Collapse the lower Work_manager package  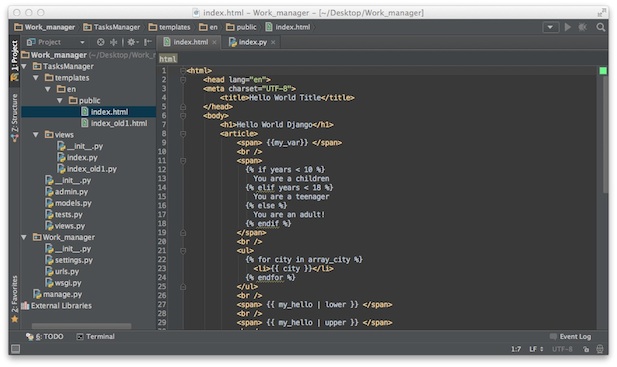pyautogui.click(x=24, y=238)
